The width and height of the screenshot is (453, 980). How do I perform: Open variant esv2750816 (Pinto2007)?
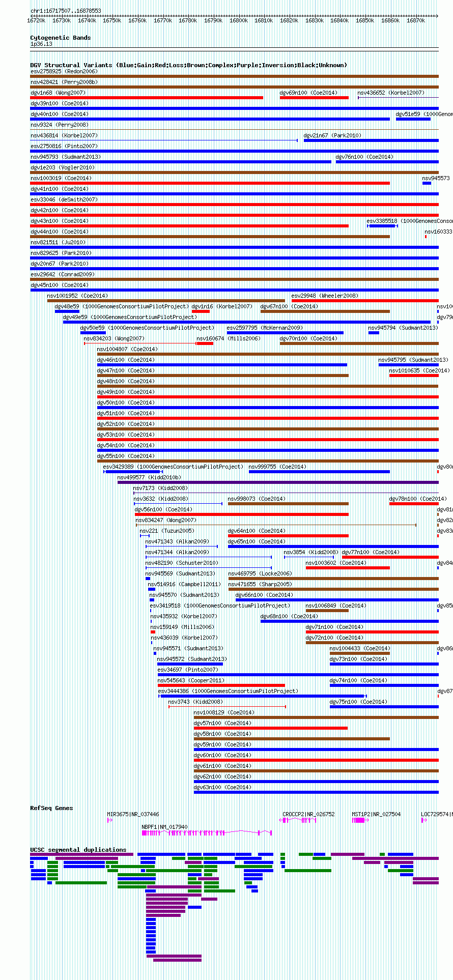[x=64, y=146]
